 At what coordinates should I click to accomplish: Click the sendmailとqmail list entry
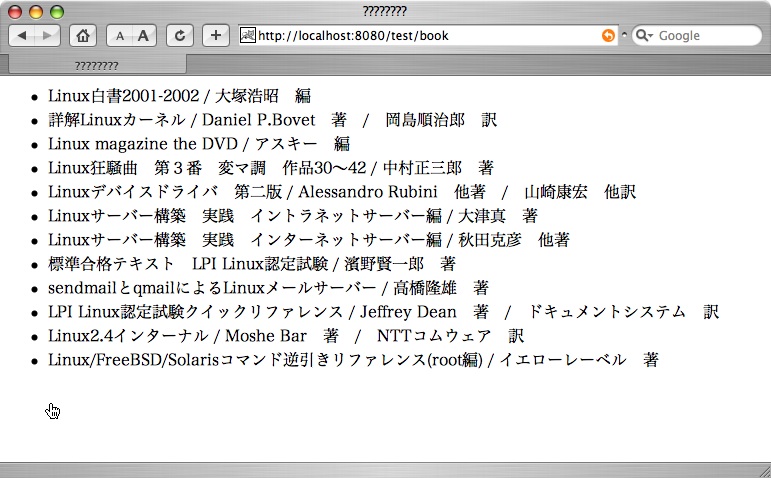(268, 288)
